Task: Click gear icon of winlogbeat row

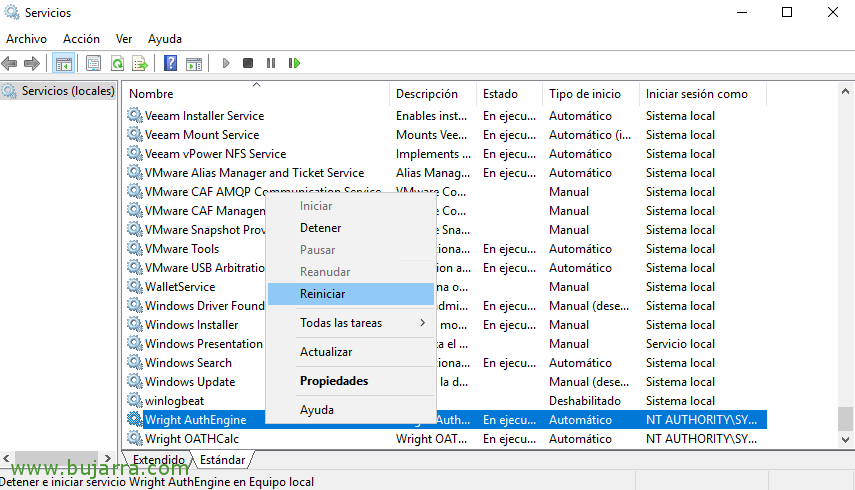Action: pos(135,400)
